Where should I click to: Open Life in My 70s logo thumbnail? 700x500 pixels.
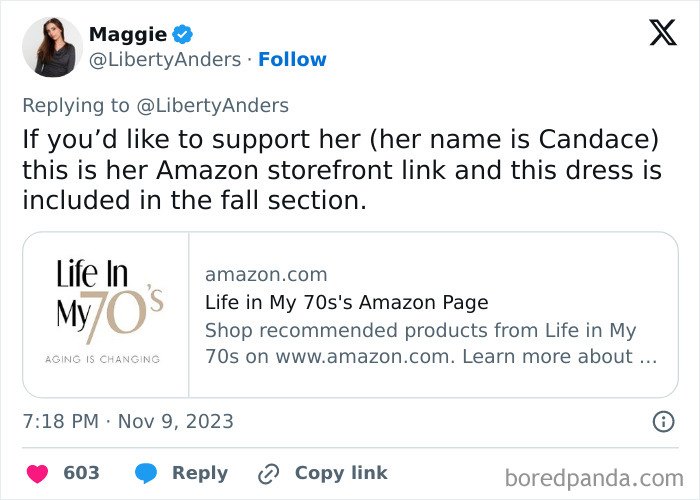[x=106, y=314]
